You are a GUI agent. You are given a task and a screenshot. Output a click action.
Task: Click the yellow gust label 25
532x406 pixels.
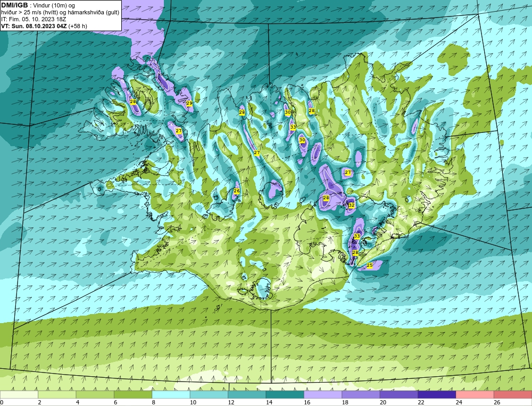[x=370, y=265]
